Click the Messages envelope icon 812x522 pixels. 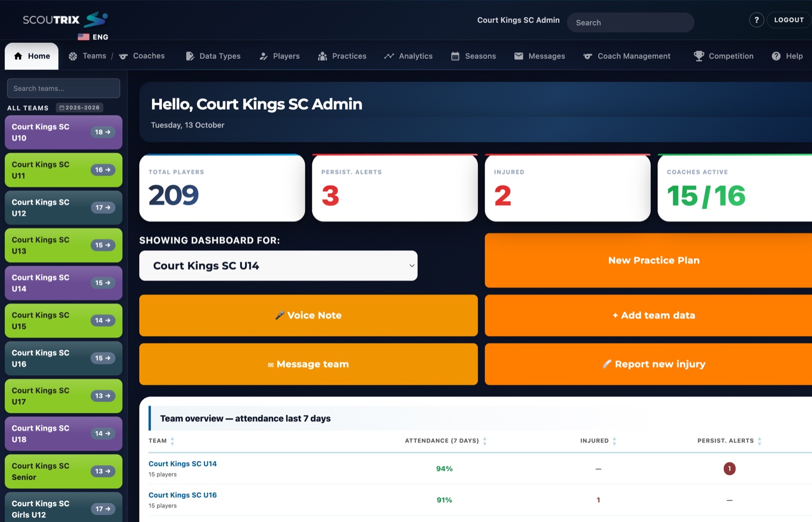[519, 56]
